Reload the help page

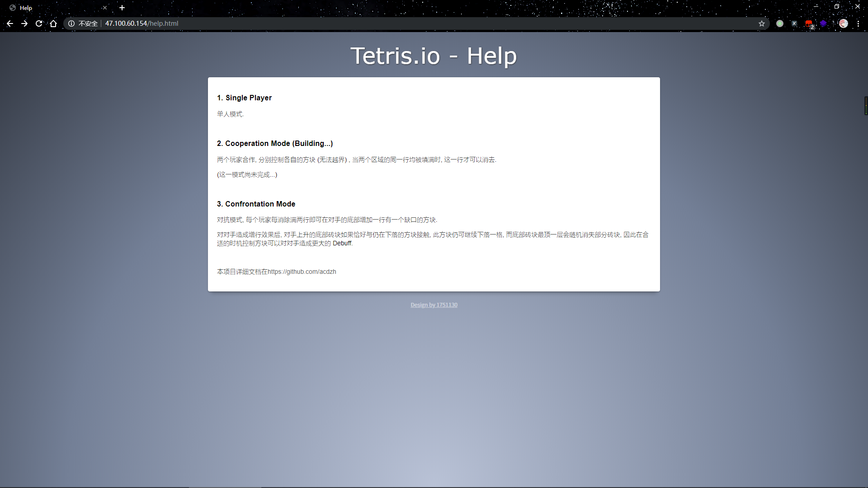click(39, 23)
